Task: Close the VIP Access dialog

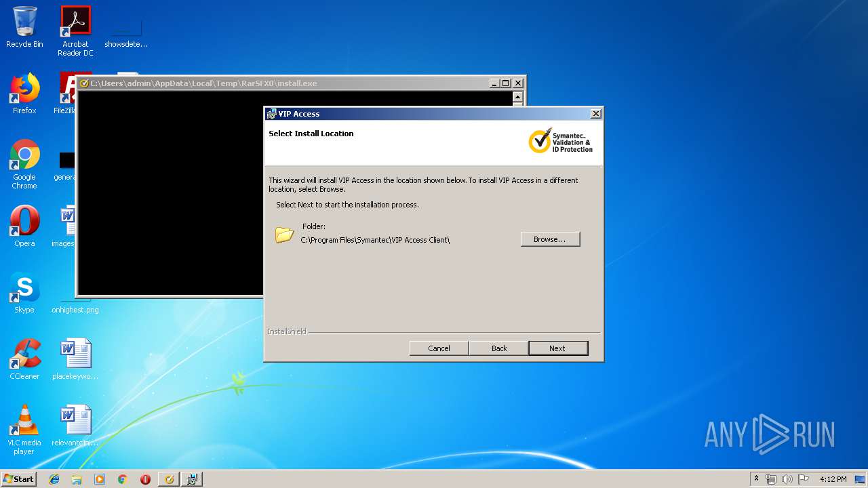Action: (595, 114)
